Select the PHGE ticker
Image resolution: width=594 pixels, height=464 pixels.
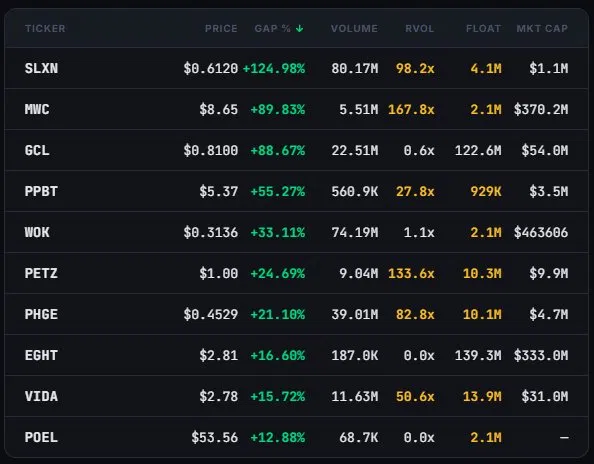click(41, 314)
